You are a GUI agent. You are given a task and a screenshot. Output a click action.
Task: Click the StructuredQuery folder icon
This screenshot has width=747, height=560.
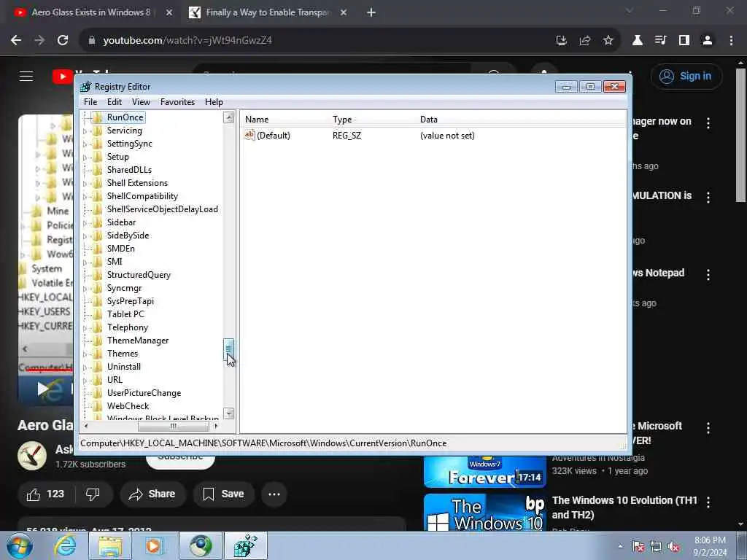click(97, 275)
